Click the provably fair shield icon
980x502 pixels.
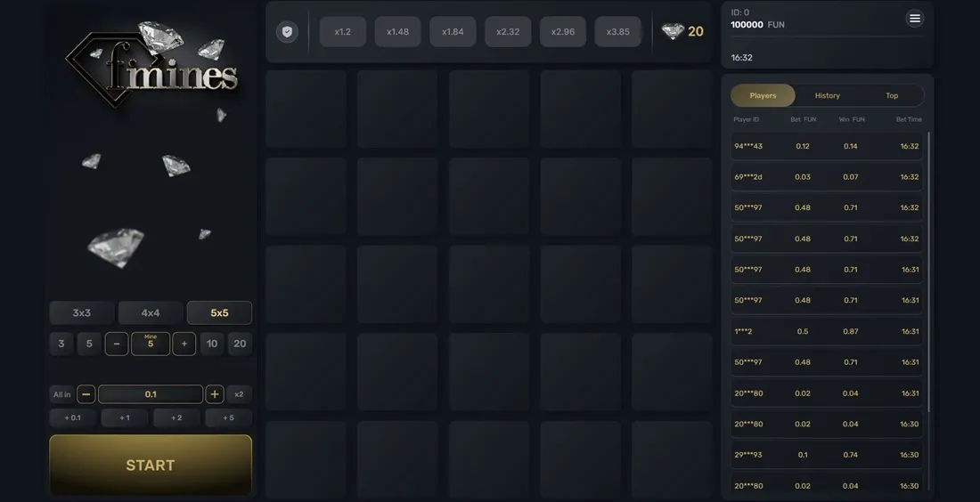287,32
